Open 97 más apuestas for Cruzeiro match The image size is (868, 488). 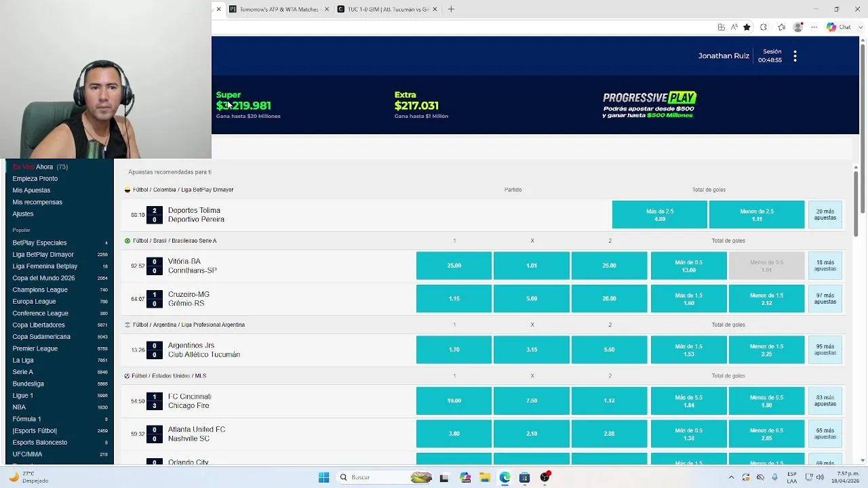tap(825, 299)
